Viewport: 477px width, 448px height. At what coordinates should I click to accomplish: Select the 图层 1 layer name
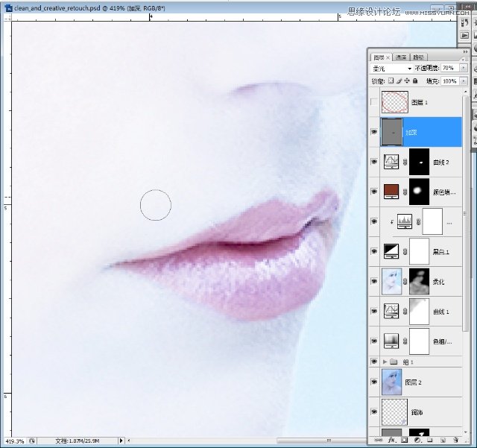(420, 103)
